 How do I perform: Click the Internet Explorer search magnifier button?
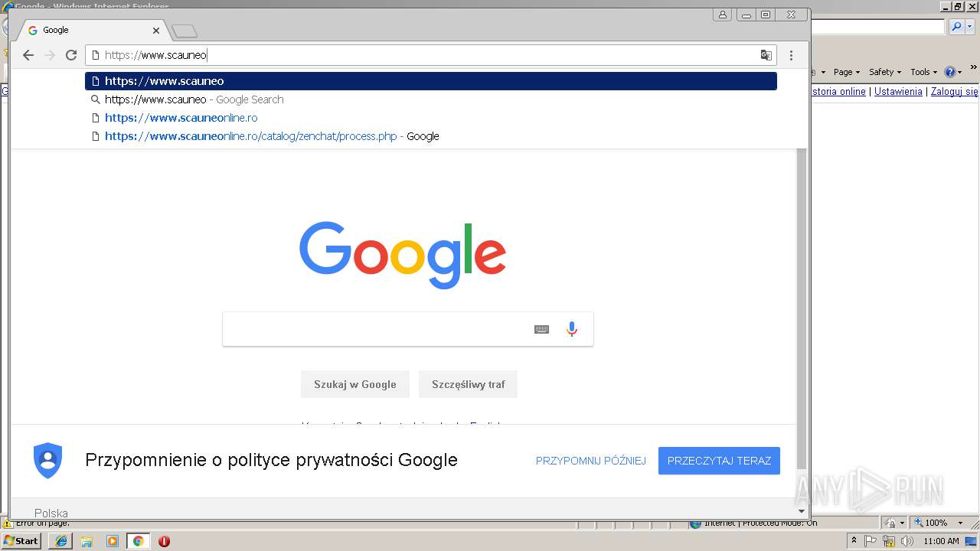click(956, 27)
